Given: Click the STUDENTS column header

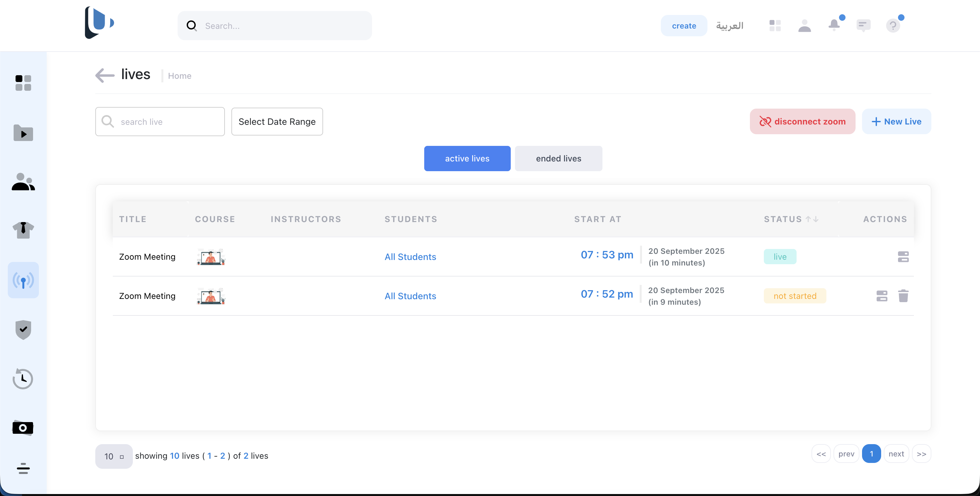Looking at the screenshot, I should click(411, 219).
